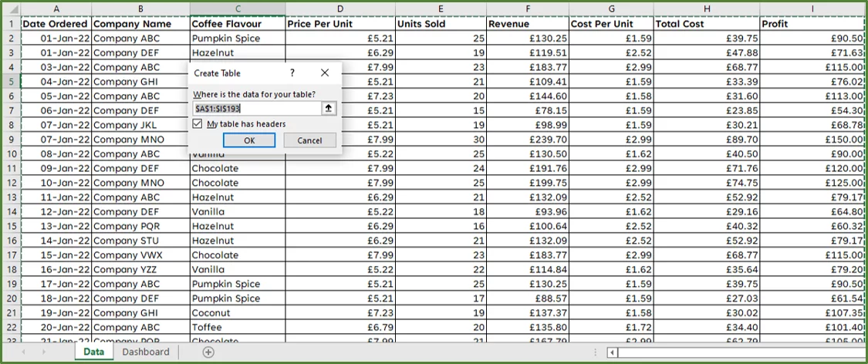Click horizontal scrollbar left arrow

(613, 352)
